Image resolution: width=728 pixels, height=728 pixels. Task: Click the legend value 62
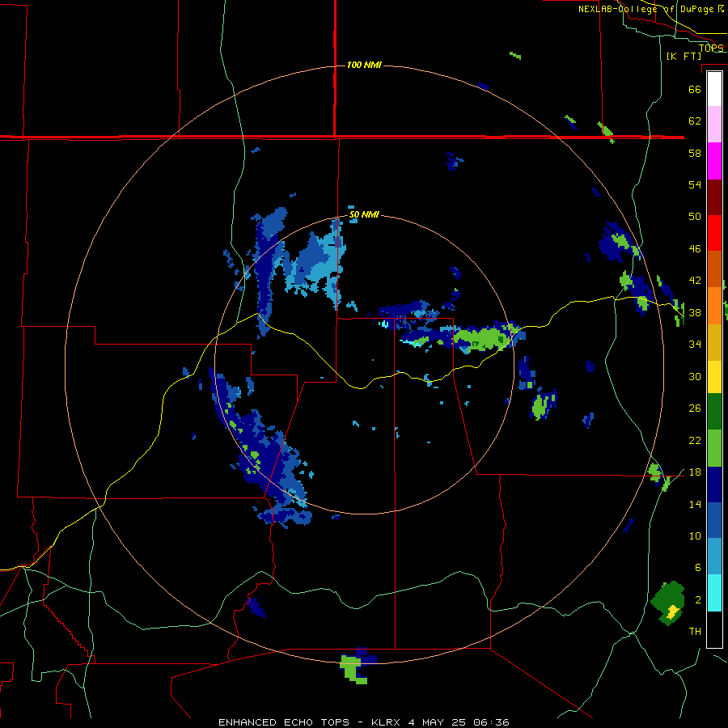[695, 121]
